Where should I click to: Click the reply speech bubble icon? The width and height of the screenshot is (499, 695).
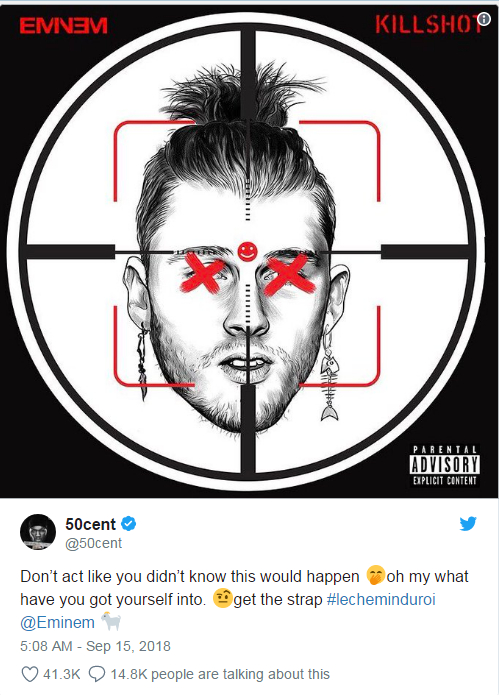click(x=97, y=674)
